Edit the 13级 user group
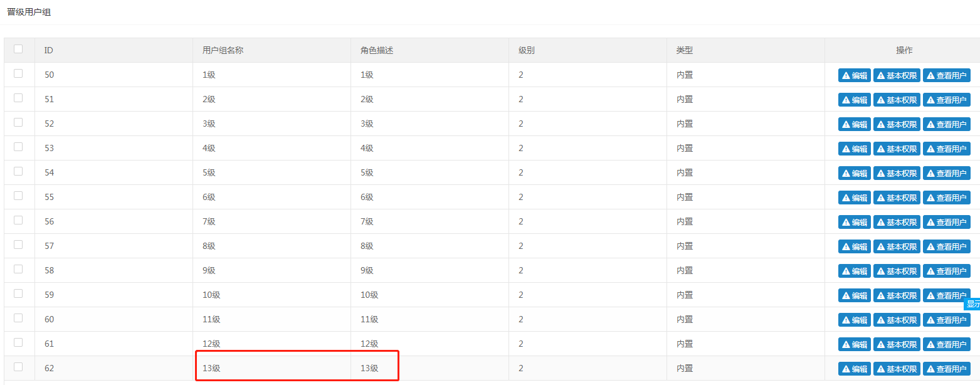 [x=854, y=369]
